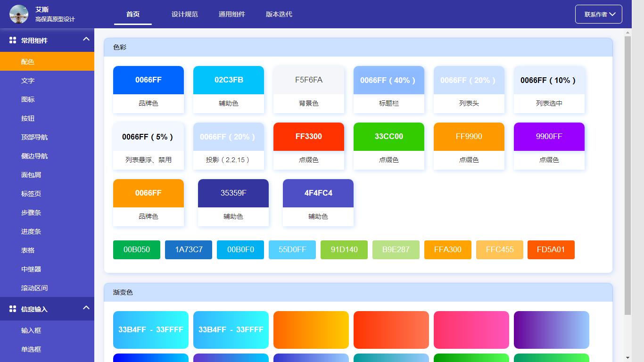Click the 色彩 panel header
The image size is (644, 362).
tap(358, 47)
